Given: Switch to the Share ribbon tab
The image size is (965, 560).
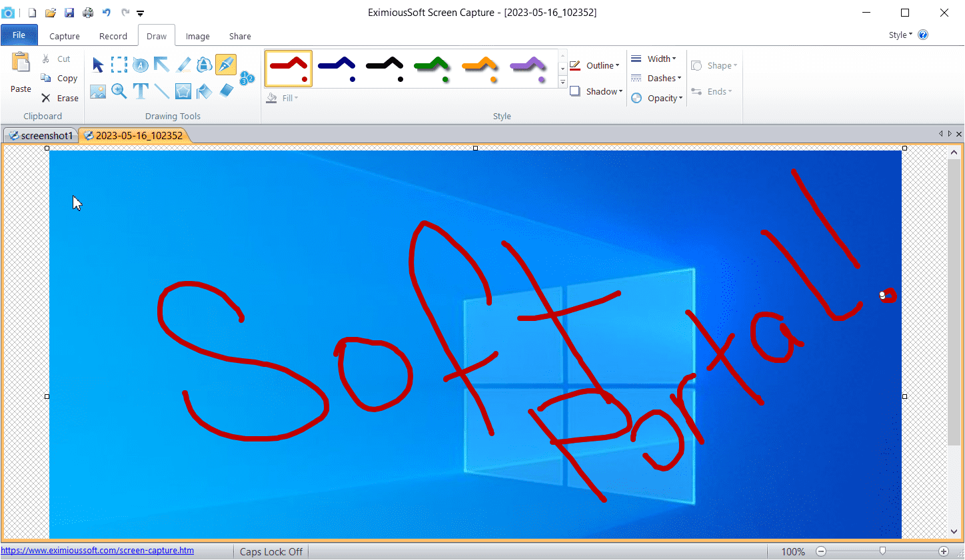Looking at the screenshot, I should [x=240, y=36].
